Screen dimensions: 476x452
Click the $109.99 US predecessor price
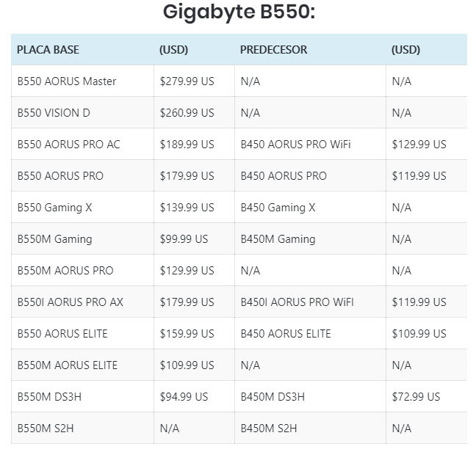tap(419, 334)
